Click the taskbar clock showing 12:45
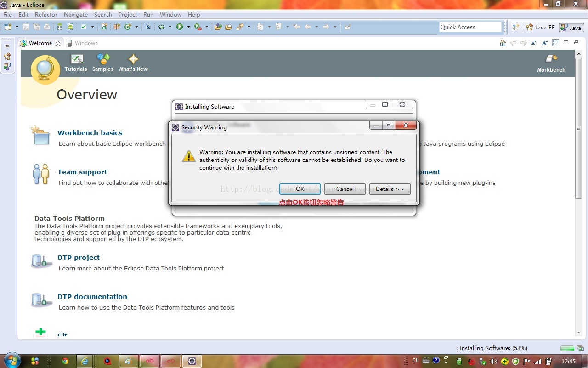 (x=568, y=362)
